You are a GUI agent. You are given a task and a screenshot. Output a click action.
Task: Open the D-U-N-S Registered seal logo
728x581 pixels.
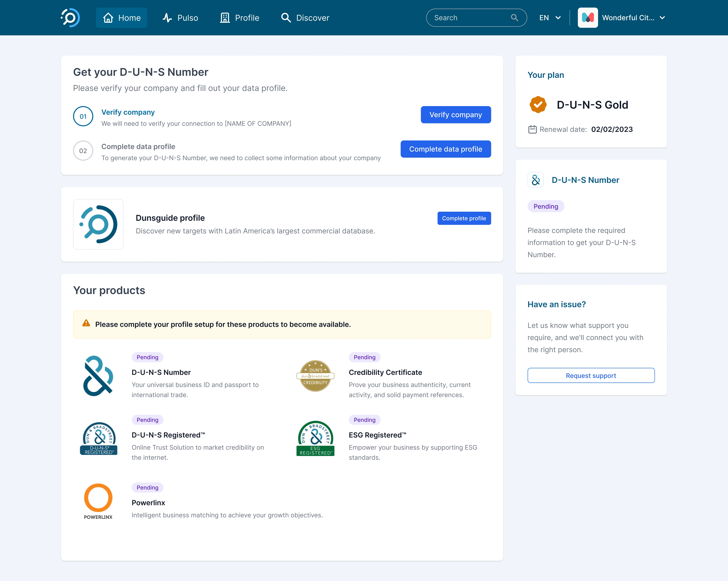[x=98, y=438]
